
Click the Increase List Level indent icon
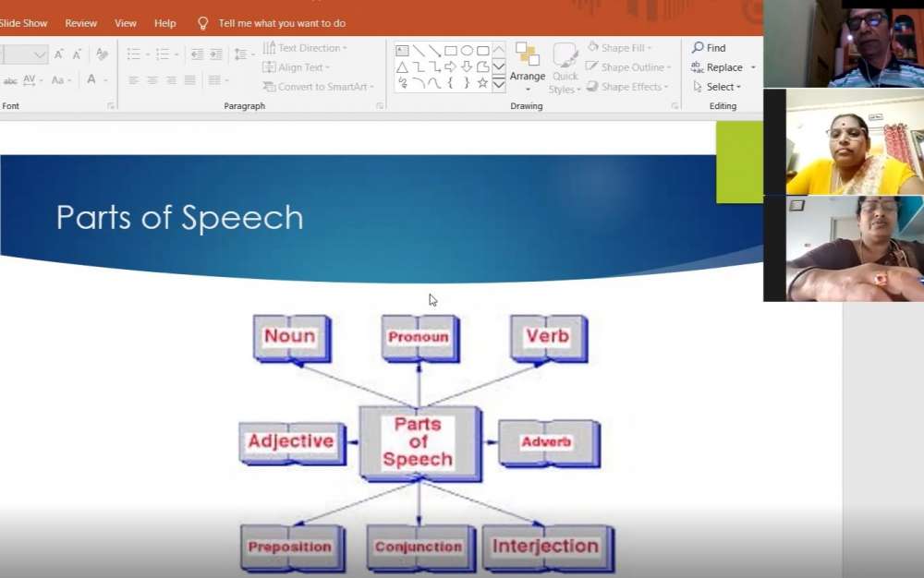pyautogui.click(x=215, y=54)
